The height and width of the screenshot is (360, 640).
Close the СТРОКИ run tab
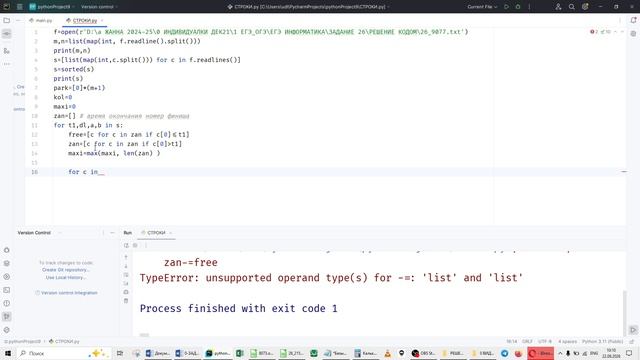[171, 233]
